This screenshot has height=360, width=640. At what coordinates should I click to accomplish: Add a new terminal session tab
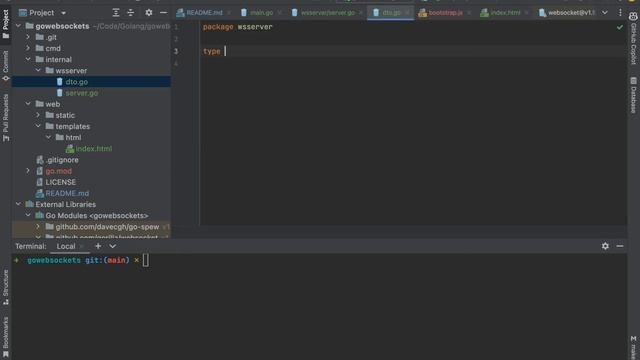click(x=98, y=246)
